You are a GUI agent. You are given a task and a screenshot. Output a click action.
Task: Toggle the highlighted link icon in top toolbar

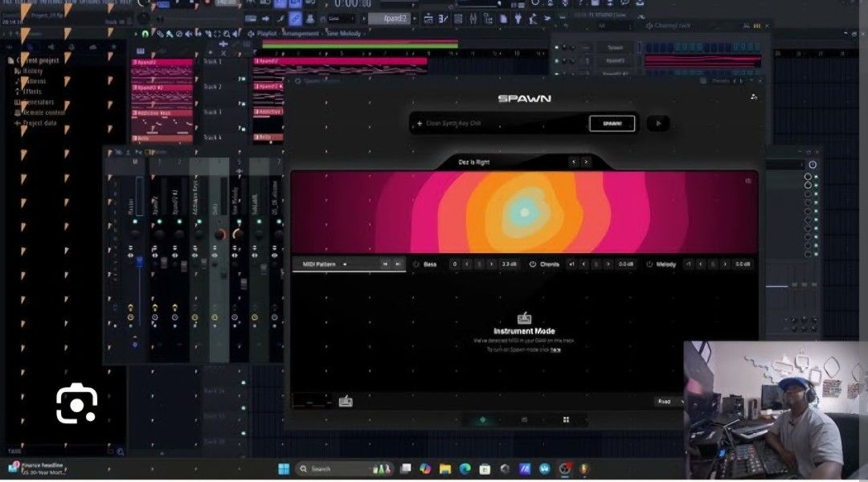click(x=295, y=18)
